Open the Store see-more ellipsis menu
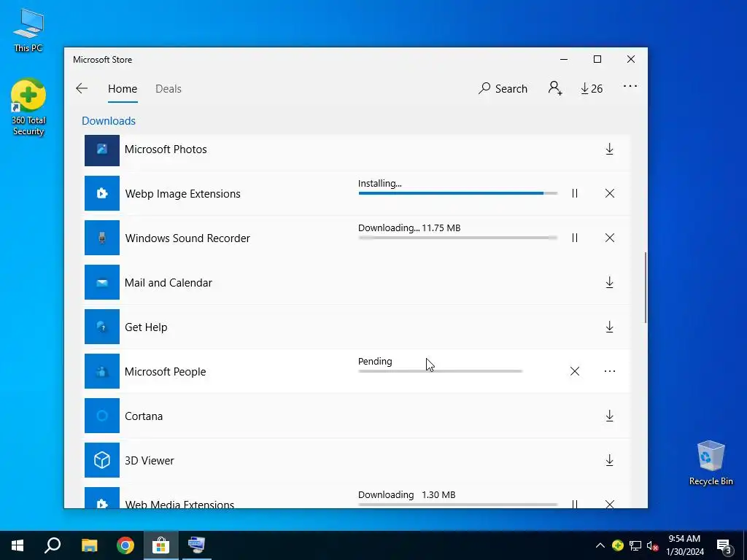This screenshot has width=747, height=560. pos(630,86)
